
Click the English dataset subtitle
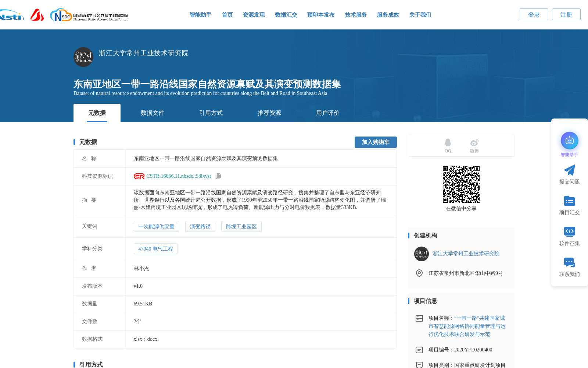pos(200,93)
